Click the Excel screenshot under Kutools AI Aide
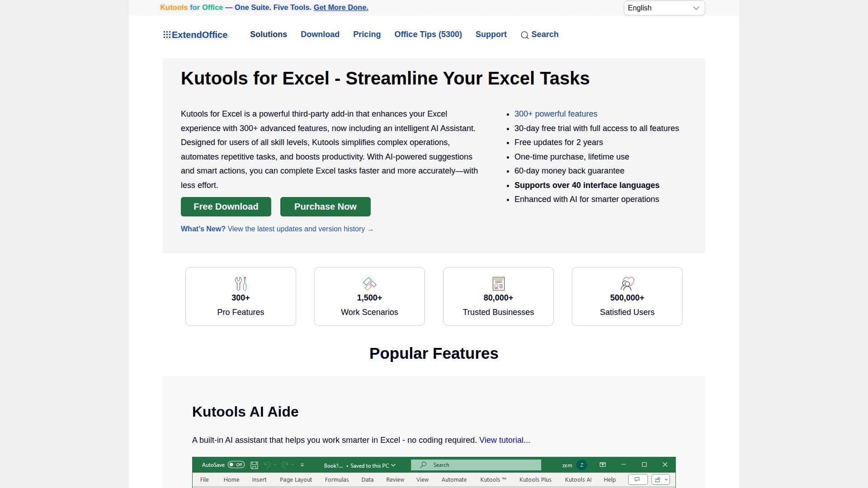This screenshot has height=488, width=868. [x=434, y=472]
